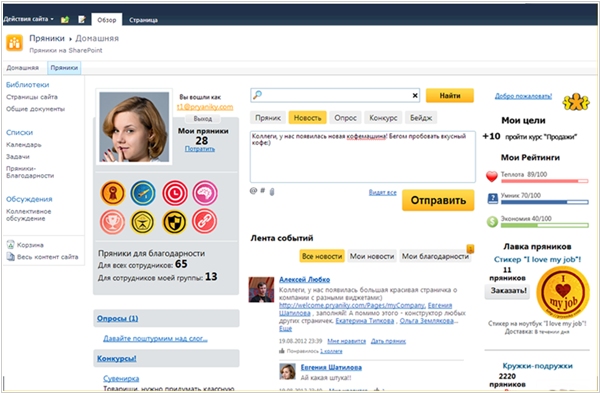Open the Действия сайта dropdown menu
The width and height of the screenshot is (600, 393).
coord(28,19)
